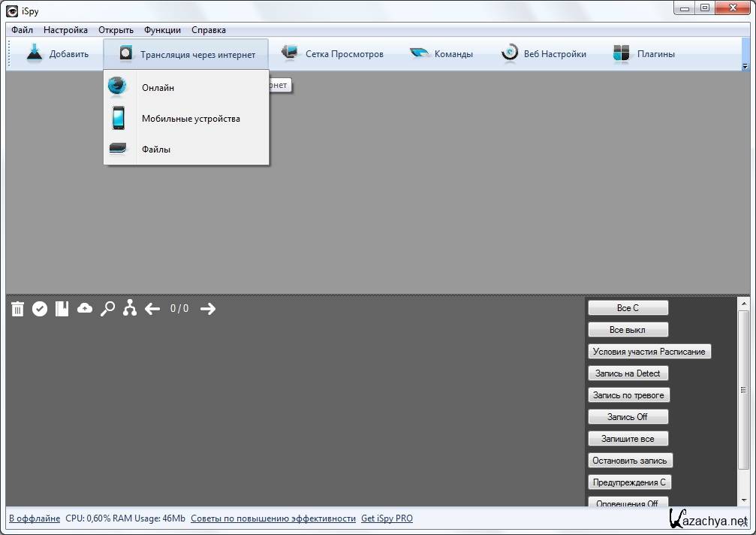Go to next page with right arrow
Screen dimensions: 756x535
(x=208, y=309)
